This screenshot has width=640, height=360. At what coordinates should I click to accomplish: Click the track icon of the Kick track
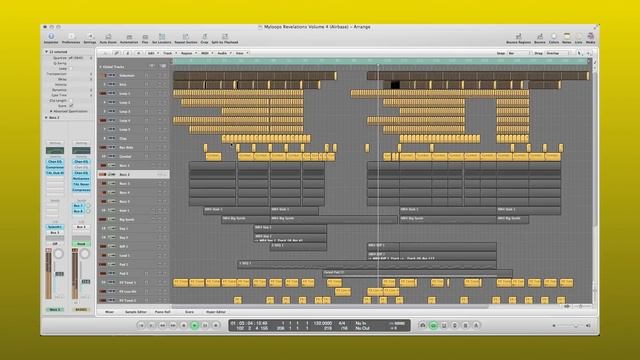(111, 84)
